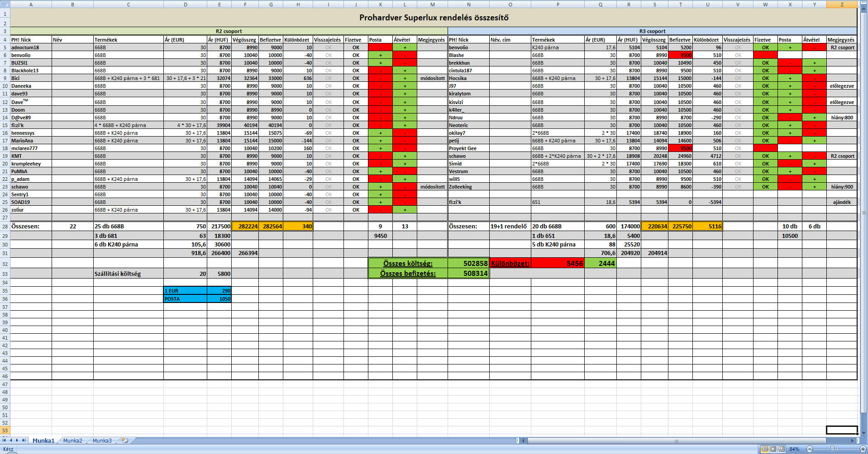Select the Blackhole13 nickname cell

point(31,71)
